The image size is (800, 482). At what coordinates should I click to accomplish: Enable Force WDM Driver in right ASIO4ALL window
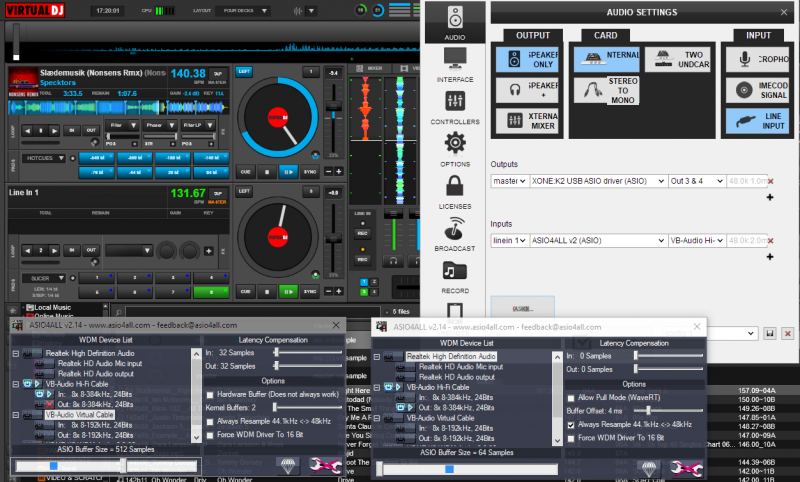click(x=571, y=439)
